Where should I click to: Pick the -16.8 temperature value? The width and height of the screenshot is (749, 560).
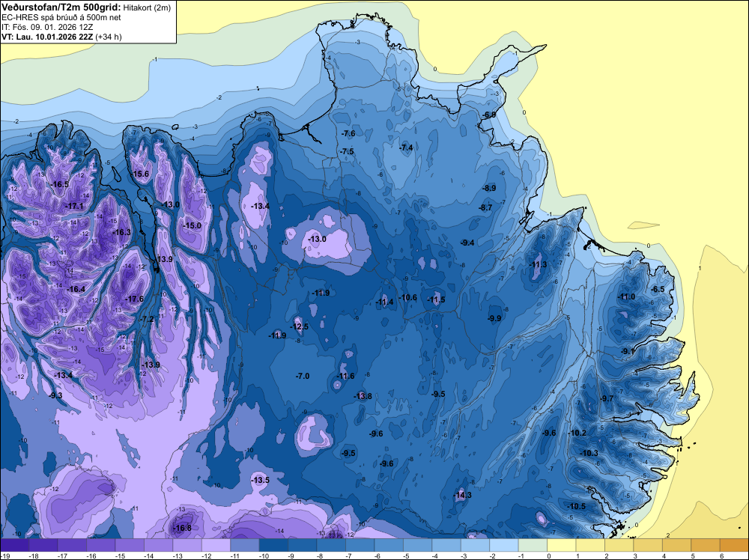pos(182,528)
